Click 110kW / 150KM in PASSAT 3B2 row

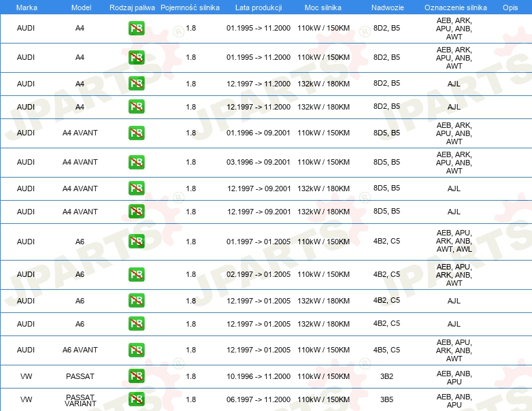323,376
